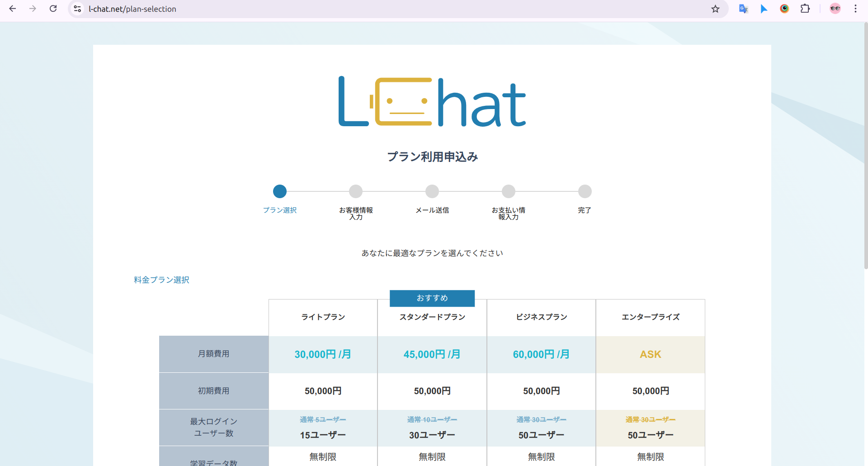
Task: Open the Chrome three-dot menu
Action: pyautogui.click(x=855, y=9)
